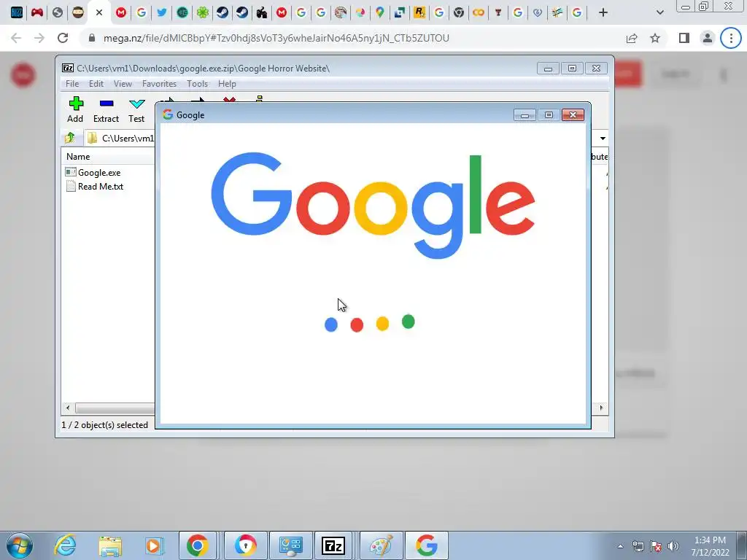Go forward in Chrome history
Viewport: 747px width, 560px height.
pos(39,38)
